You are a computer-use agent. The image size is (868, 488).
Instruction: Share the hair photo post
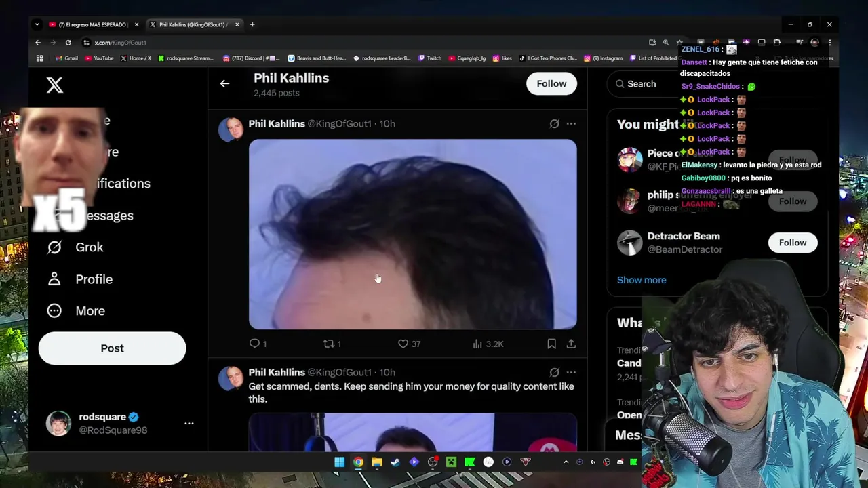click(571, 344)
